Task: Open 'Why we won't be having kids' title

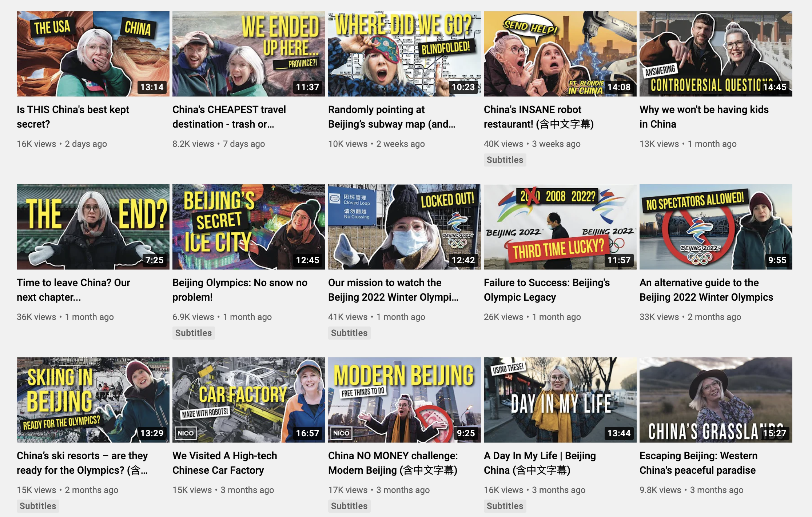Action: click(704, 117)
